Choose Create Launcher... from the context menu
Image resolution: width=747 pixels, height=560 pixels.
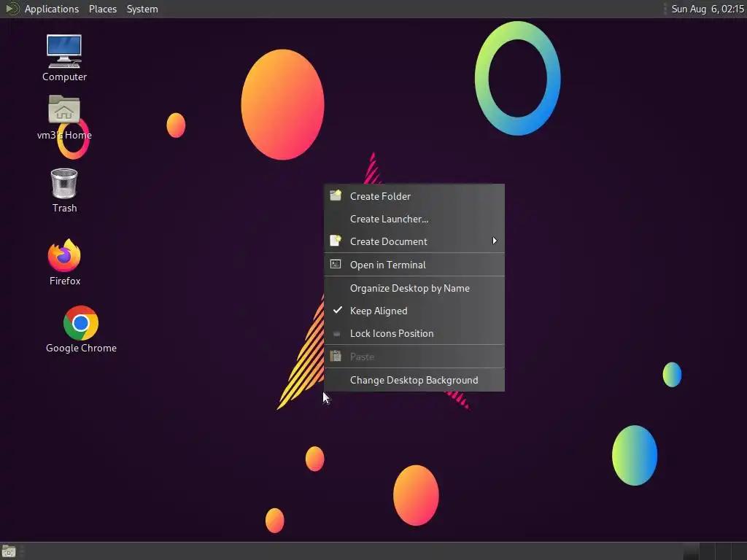click(414, 219)
